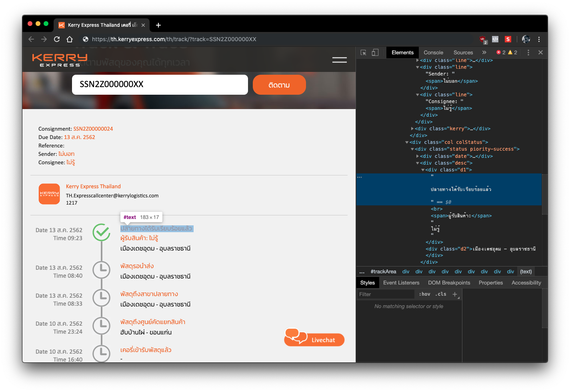The width and height of the screenshot is (570, 392).
Task: Click the yellow warning count indicator
Action: tap(513, 52)
